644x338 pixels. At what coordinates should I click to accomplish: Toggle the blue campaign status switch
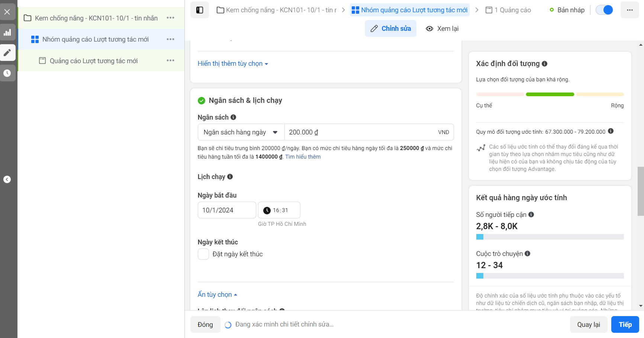click(x=604, y=10)
